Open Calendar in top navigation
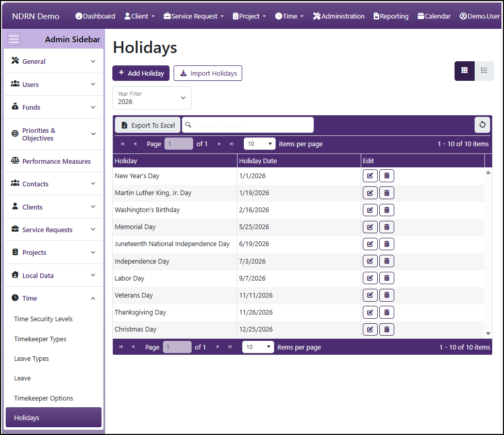 pyautogui.click(x=434, y=16)
